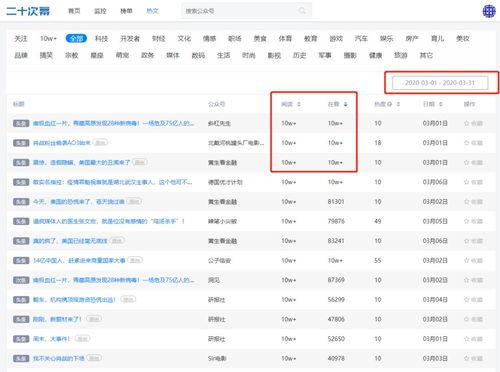Open the 83241 在看 article title
The width and height of the screenshot is (500, 372).
[x=70, y=241]
